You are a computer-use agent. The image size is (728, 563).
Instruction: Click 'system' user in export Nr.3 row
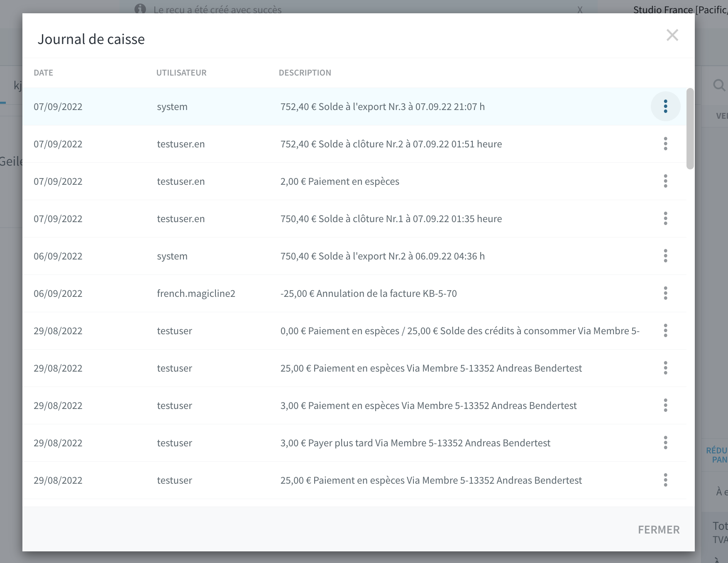point(172,107)
